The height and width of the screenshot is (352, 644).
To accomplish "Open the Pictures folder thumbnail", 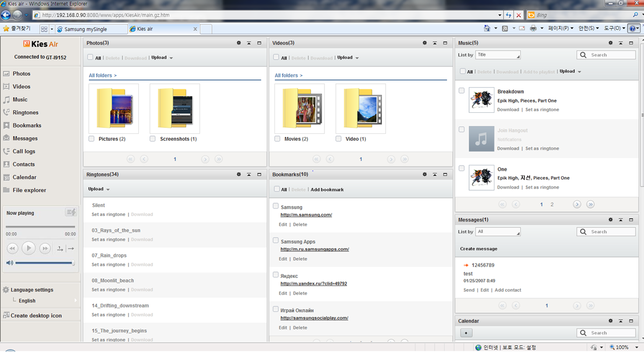I will click(x=114, y=109).
